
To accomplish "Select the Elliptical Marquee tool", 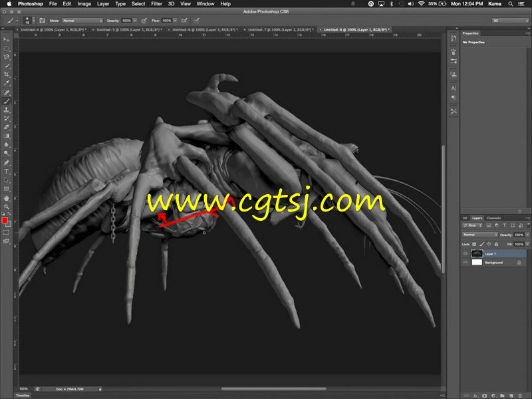I will [6, 49].
